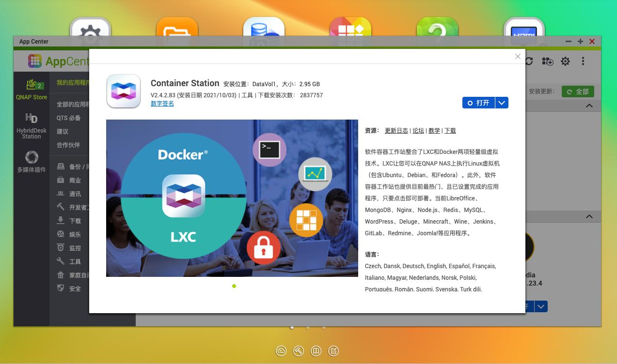
Task: Select 多媒体插件 in the sidebar
Action: [x=32, y=161]
